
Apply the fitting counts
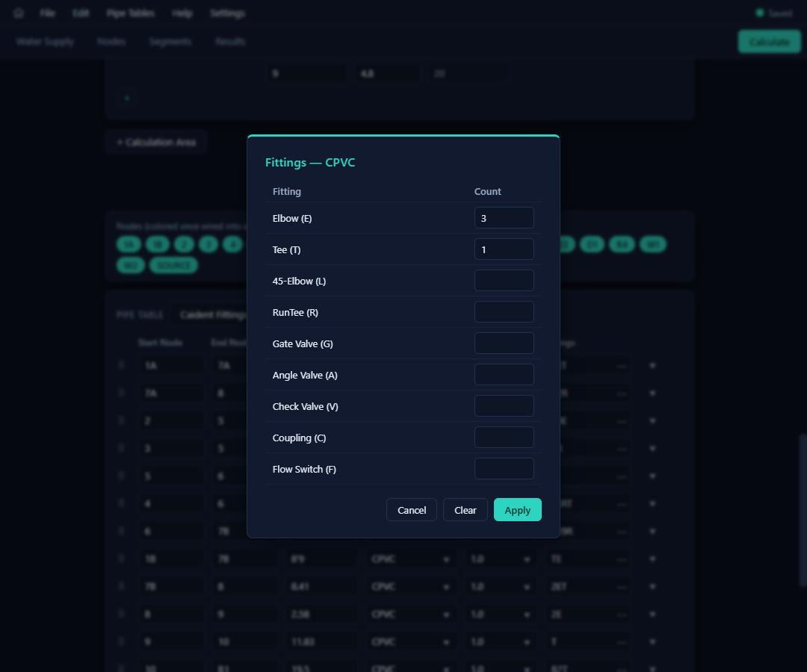pos(517,509)
